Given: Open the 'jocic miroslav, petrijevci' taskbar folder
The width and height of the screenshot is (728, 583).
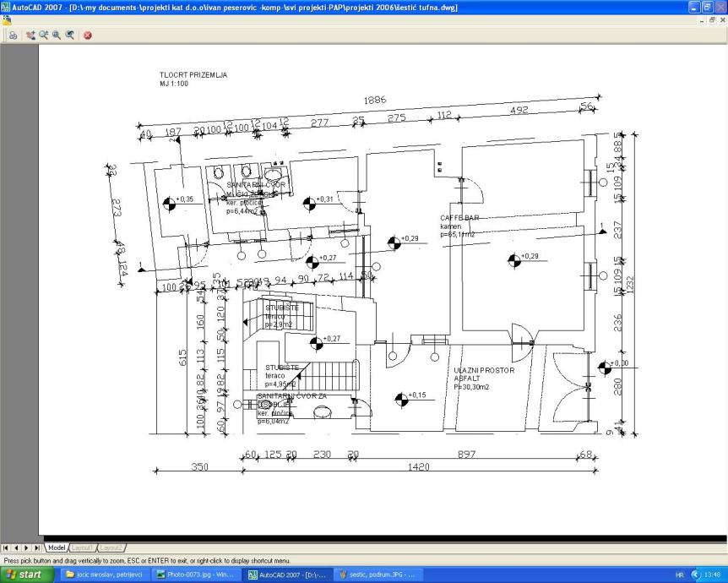Looking at the screenshot, I should click(x=105, y=575).
